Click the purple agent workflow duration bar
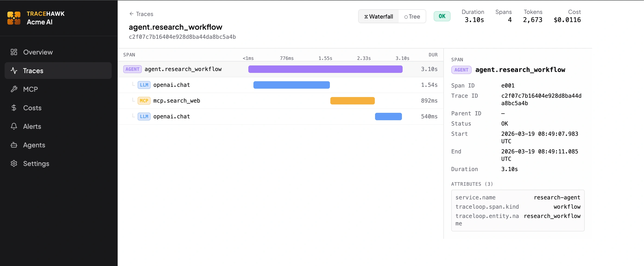Screen dimensions: 644x266 coord(325,69)
